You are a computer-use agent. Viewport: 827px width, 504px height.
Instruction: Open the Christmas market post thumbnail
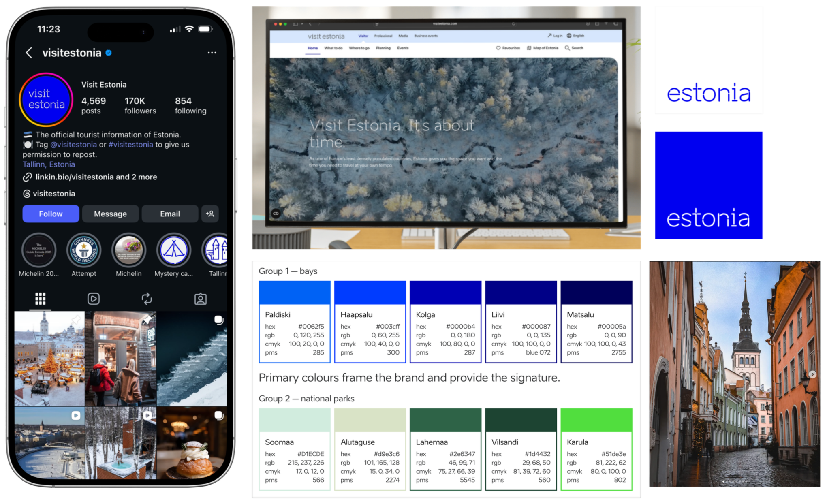click(x=49, y=359)
